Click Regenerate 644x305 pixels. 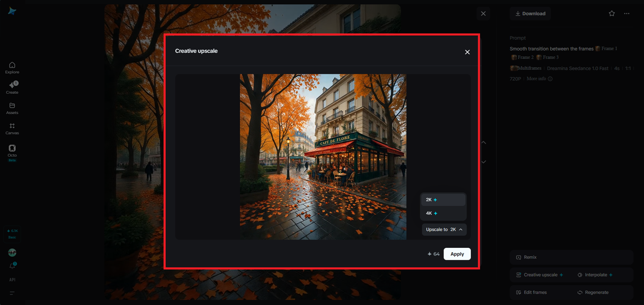pos(593,292)
